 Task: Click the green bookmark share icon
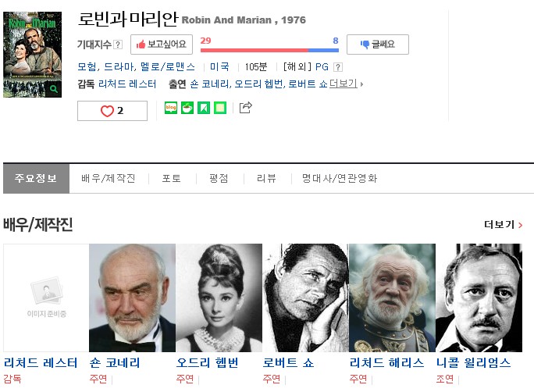pyautogui.click(x=204, y=108)
